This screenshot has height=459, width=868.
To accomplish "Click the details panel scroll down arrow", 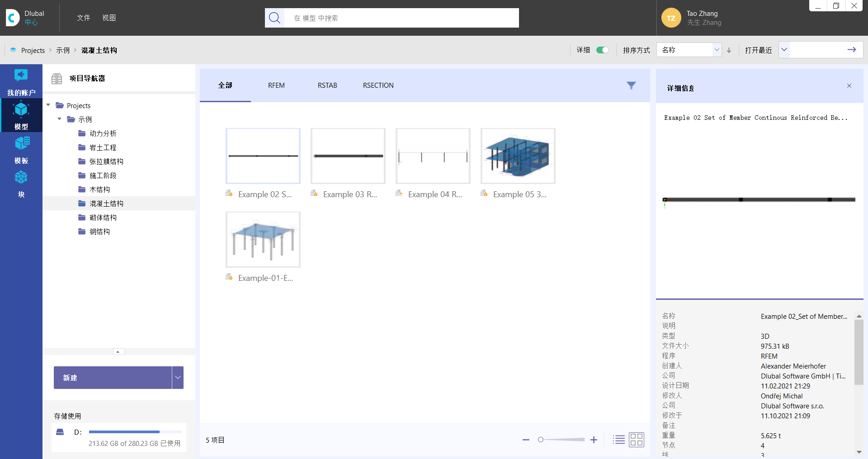I will (859, 452).
